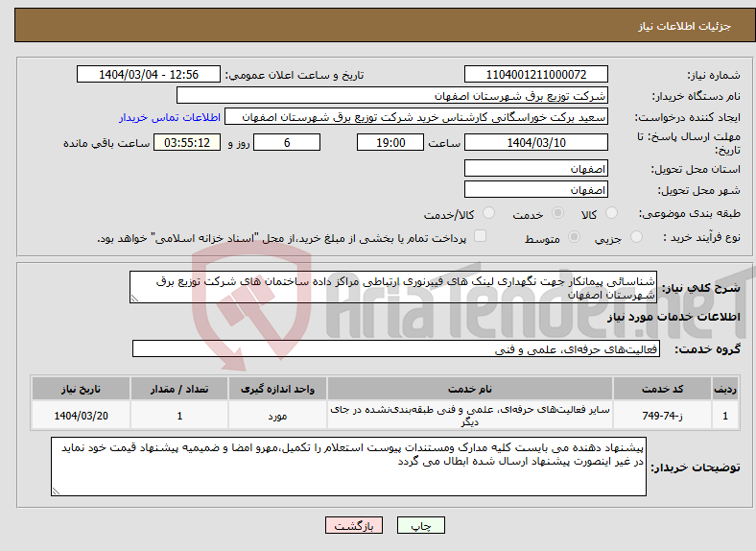Click the نام خدمت column header
Viewport: 756px width, 551px height.
pos(470,389)
